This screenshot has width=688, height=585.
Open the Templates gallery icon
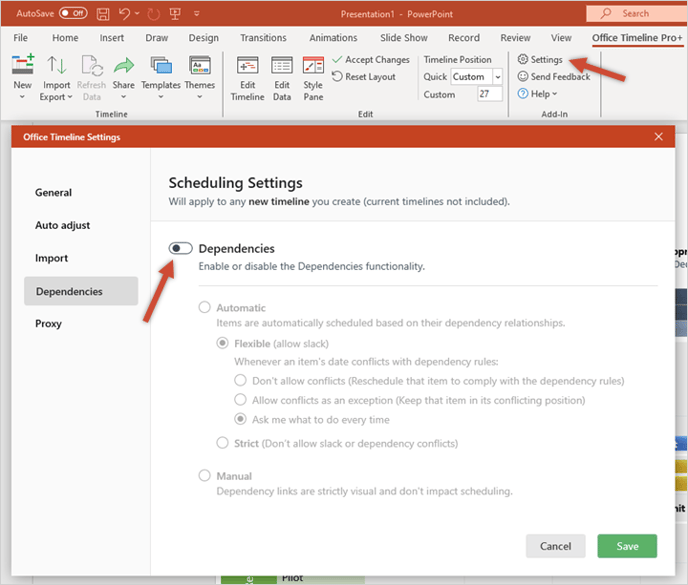(161, 65)
